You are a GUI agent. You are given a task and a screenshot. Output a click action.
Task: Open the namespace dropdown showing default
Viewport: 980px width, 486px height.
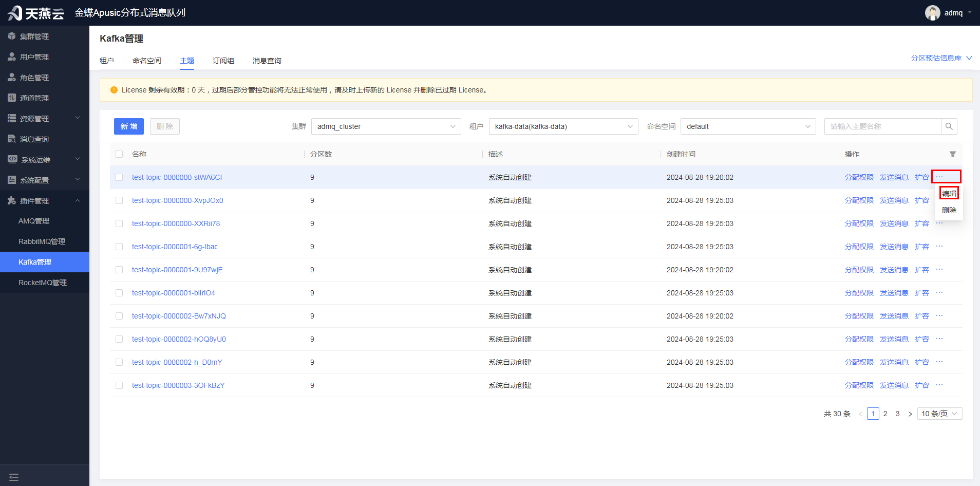748,126
